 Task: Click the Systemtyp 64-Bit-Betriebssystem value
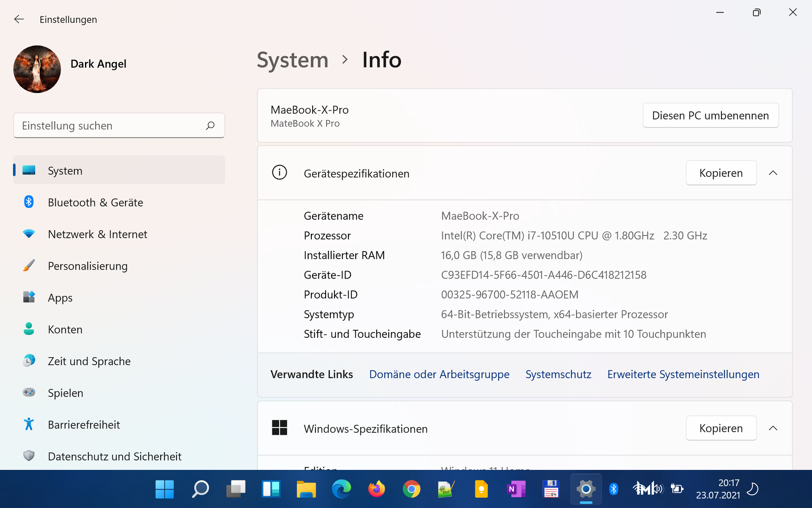coord(554,315)
